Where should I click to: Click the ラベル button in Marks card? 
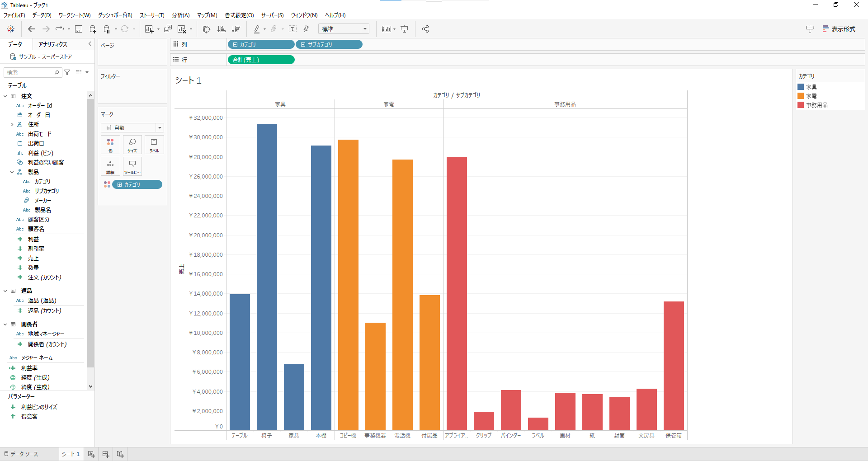click(x=154, y=145)
